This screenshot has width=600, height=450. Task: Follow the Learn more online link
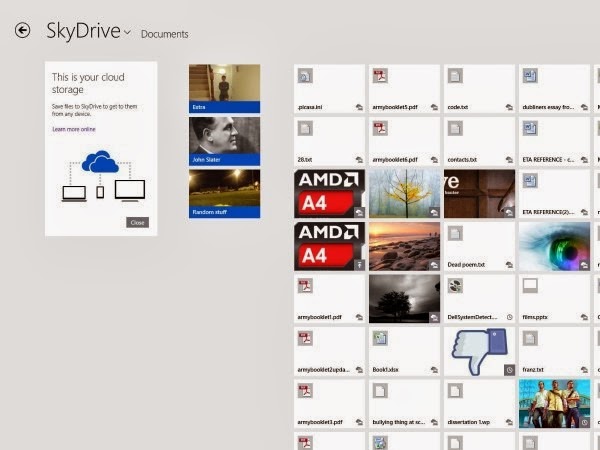click(x=74, y=129)
